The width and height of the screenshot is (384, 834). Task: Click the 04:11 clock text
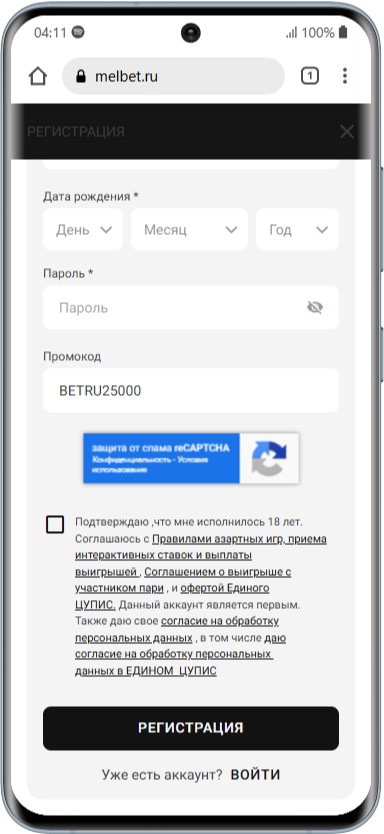click(50, 33)
